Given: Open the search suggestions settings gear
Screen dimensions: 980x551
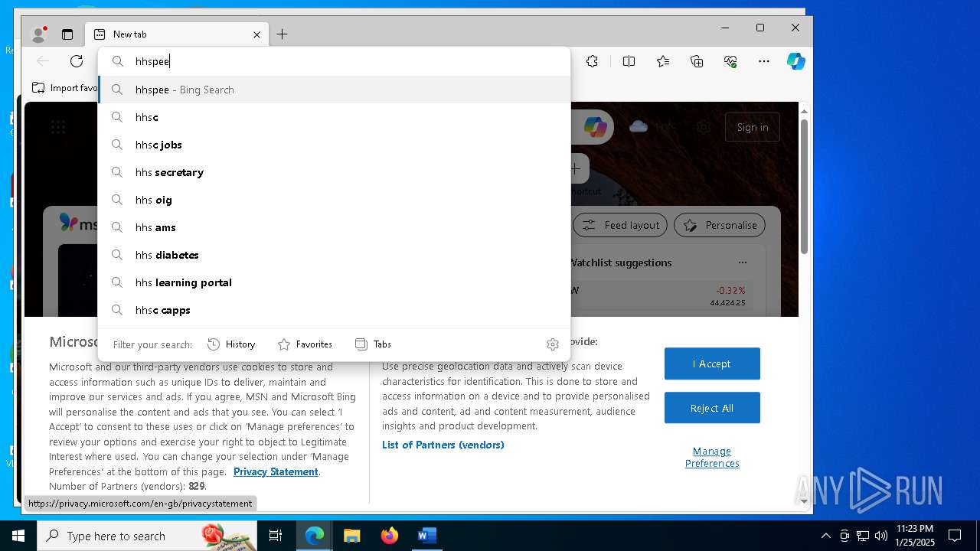Looking at the screenshot, I should click(x=553, y=344).
